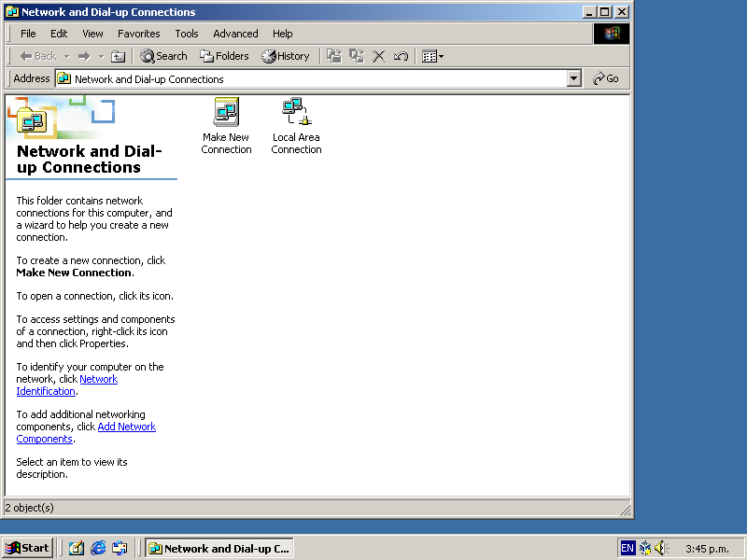Click the Go button beside the Address bar
747x560 pixels.
(605, 78)
